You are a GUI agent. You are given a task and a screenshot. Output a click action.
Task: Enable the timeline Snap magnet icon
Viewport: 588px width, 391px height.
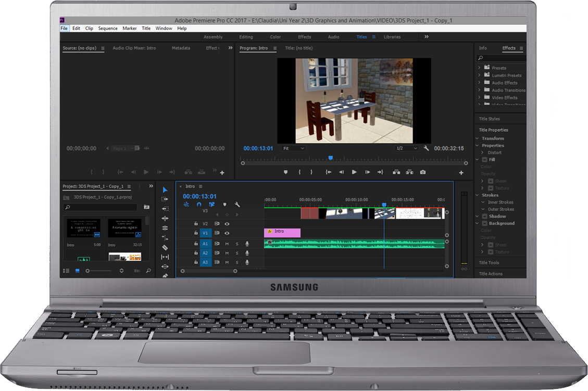click(198, 205)
